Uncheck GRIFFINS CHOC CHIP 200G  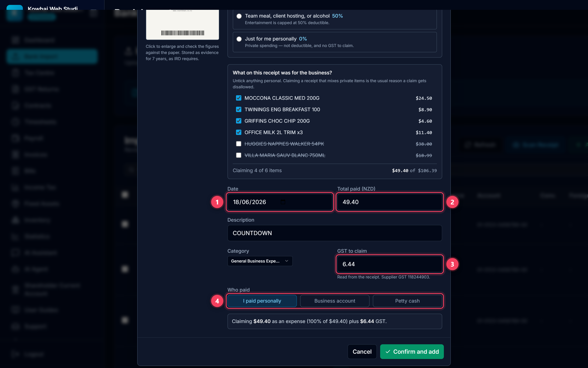(x=239, y=121)
